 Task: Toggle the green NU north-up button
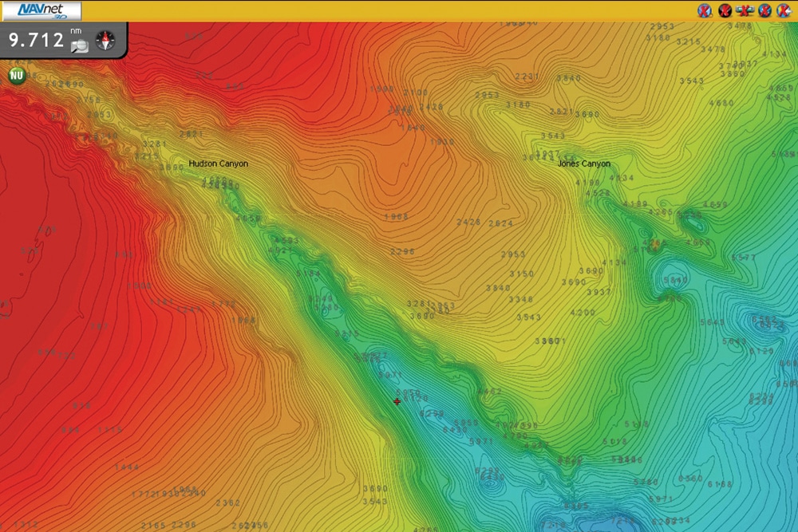[17, 76]
